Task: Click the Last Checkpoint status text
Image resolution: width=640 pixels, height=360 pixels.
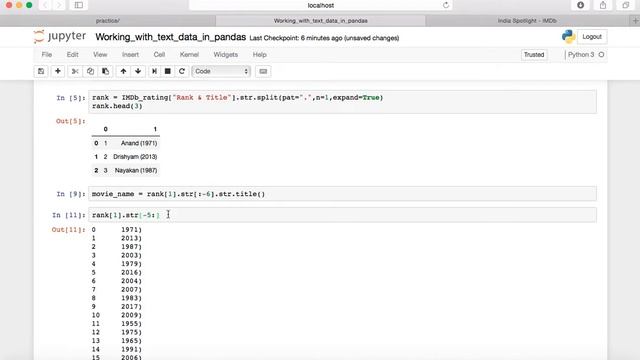Action: click(324, 38)
